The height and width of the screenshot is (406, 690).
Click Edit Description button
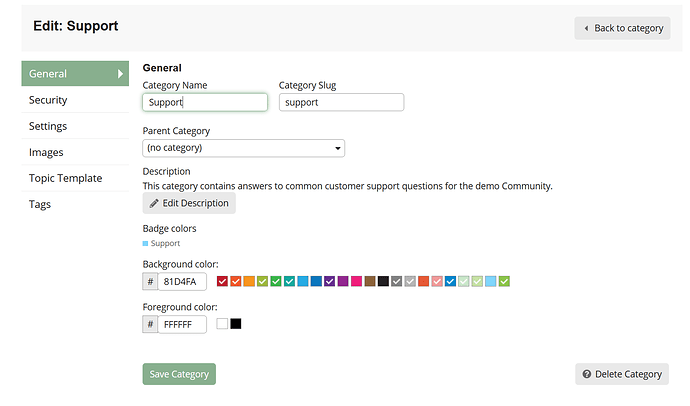point(189,203)
